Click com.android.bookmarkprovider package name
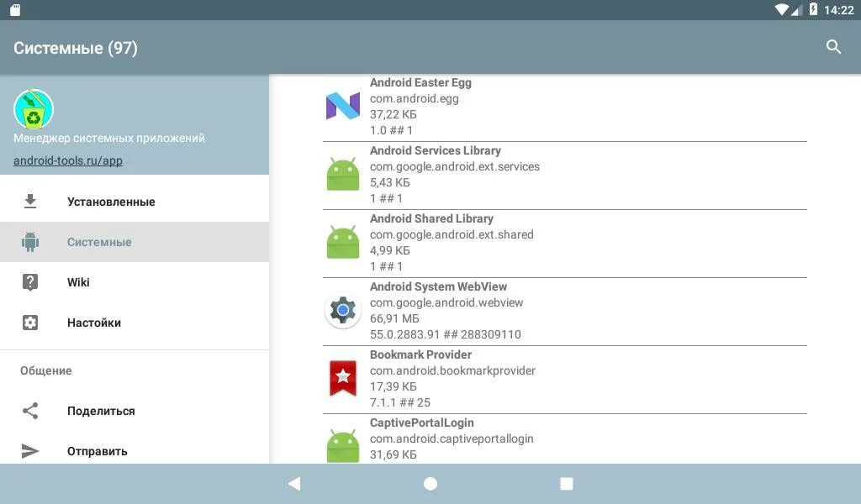 tap(452, 370)
